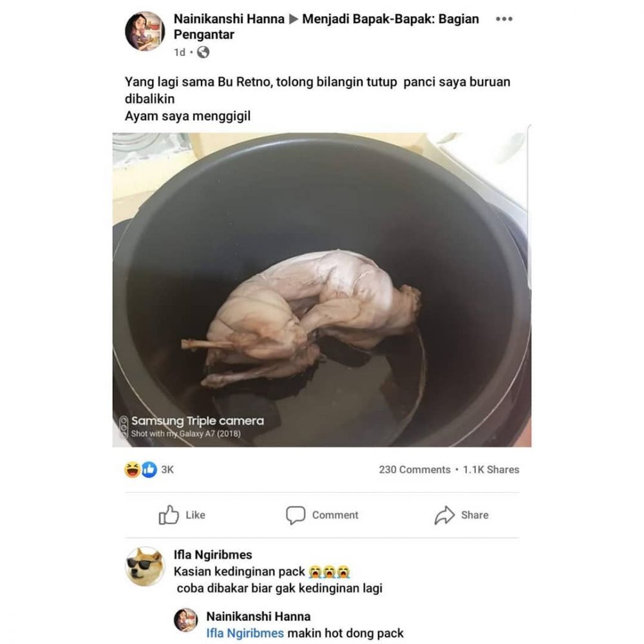Viewport: 644px width, 644px height.
Task: Click the Share arrow icon
Action: 444,515
